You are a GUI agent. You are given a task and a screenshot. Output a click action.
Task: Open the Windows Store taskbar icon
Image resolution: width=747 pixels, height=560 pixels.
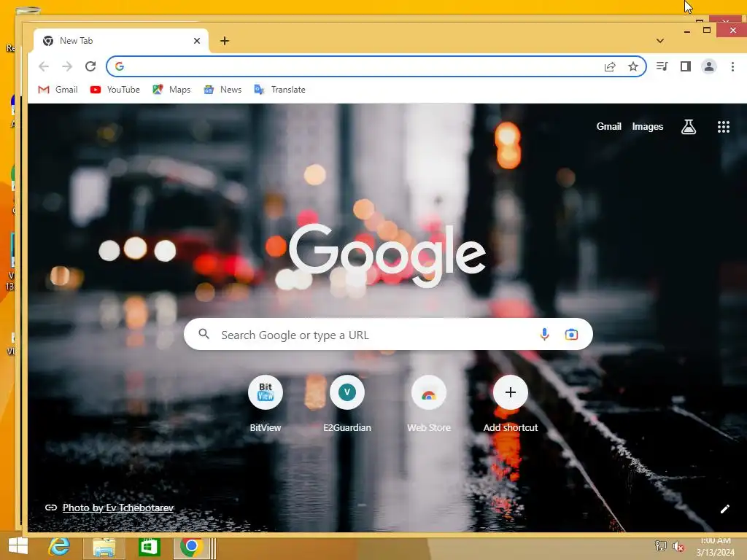coord(149,547)
